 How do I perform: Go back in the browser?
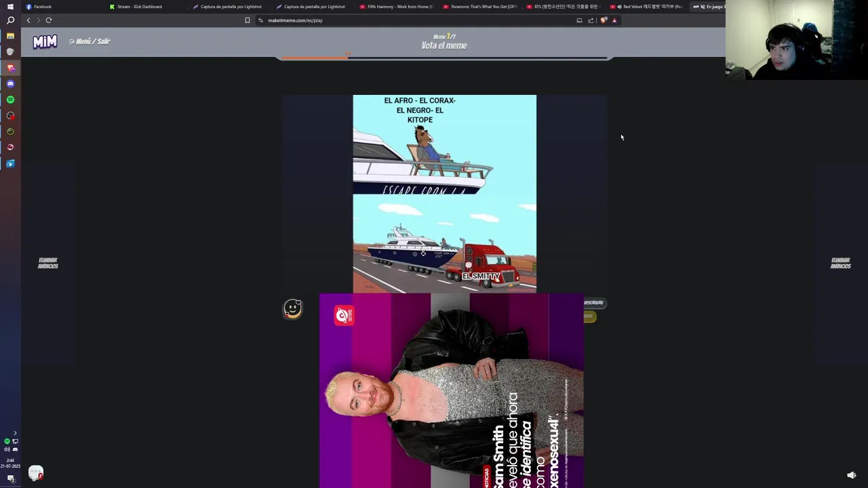click(28, 20)
